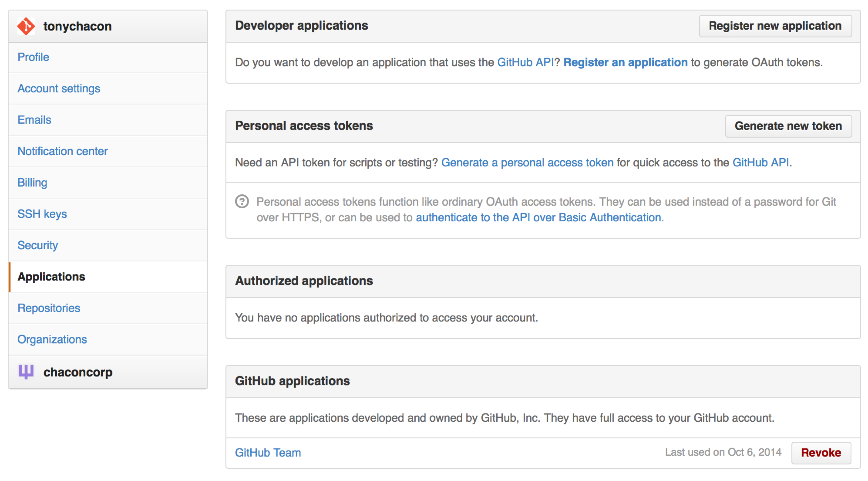
Task: Select the chaconcorp organization entry
Action: (x=78, y=372)
